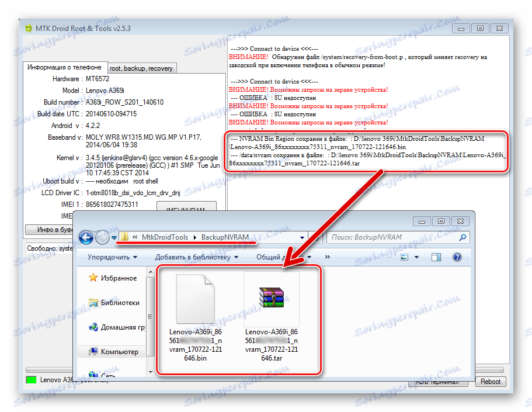The height and width of the screenshot is (412, 532).
Task: Click the search magnifier icon
Action: tap(463, 237)
